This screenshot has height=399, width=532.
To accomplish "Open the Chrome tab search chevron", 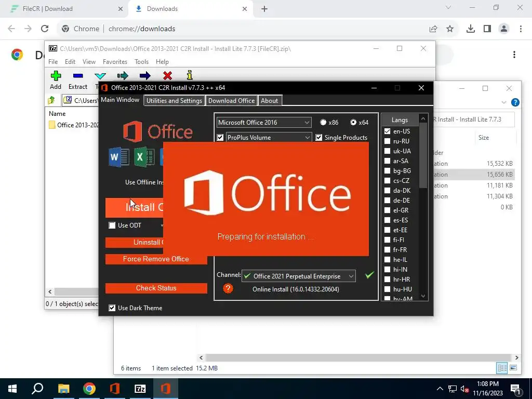I will coord(448,7).
